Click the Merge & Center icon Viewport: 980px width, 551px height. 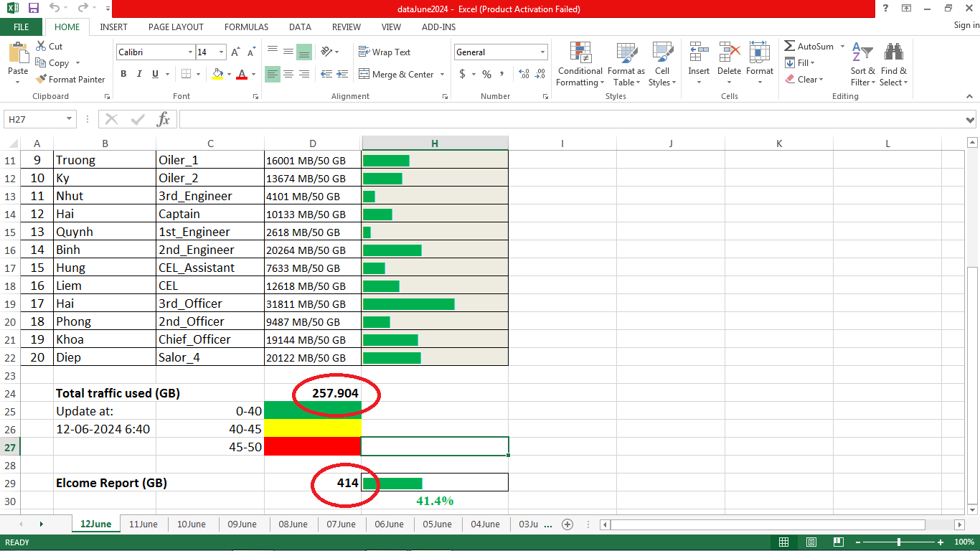pos(364,74)
